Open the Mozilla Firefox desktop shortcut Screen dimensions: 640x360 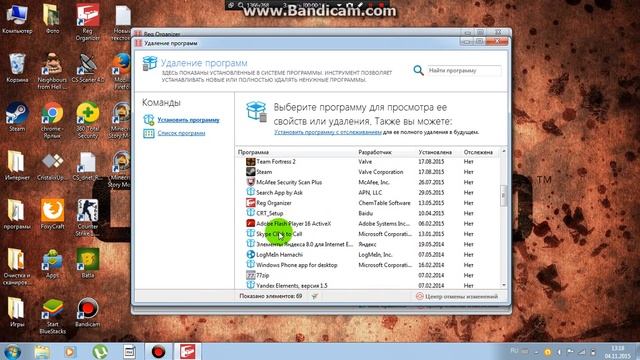pyautogui.click(x=122, y=71)
